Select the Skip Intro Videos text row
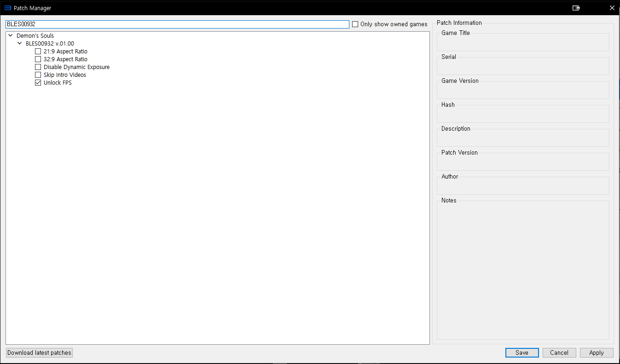 tap(65, 75)
